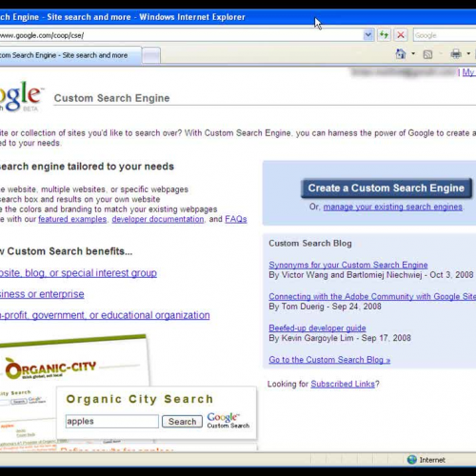The image size is (476, 476).
Task: Click the red Stop loading icon
Action: [x=401, y=35]
